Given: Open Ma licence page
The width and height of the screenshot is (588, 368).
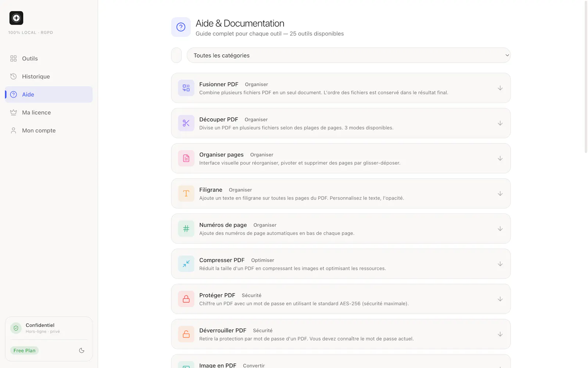Looking at the screenshot, I should pos(49,113).
